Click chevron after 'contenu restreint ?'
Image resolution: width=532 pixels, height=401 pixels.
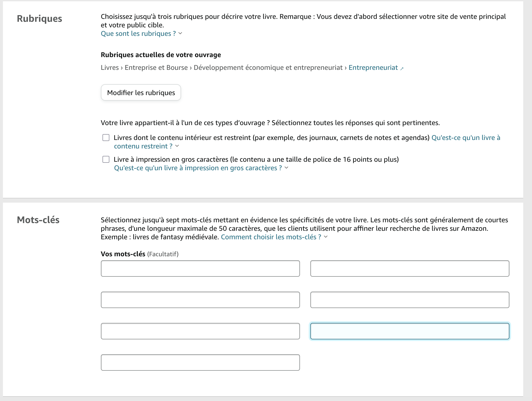(177, 146)
